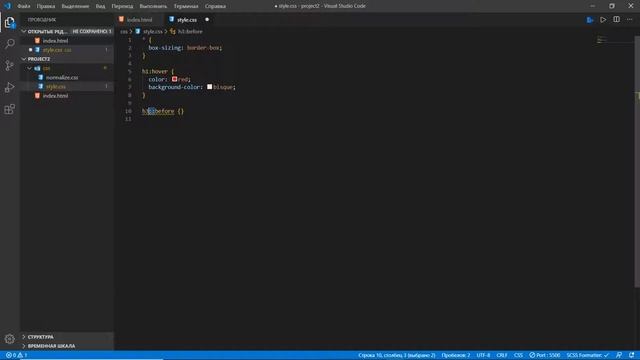This screenshot has height=360, width=640.
Task: Open the Run and Debug view
Action: point(9,87)
